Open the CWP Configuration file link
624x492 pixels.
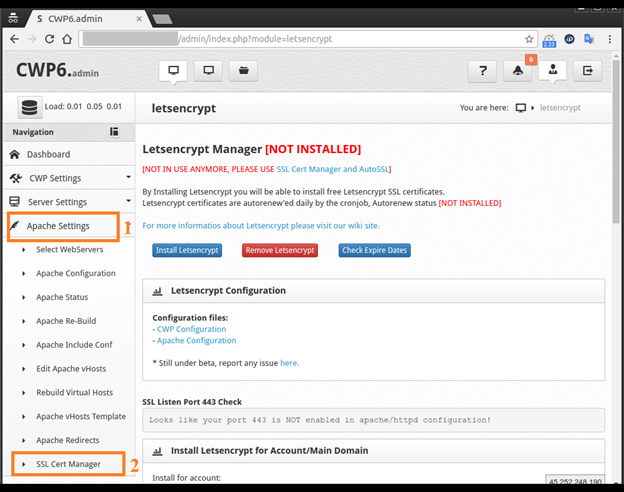[191, 329]
